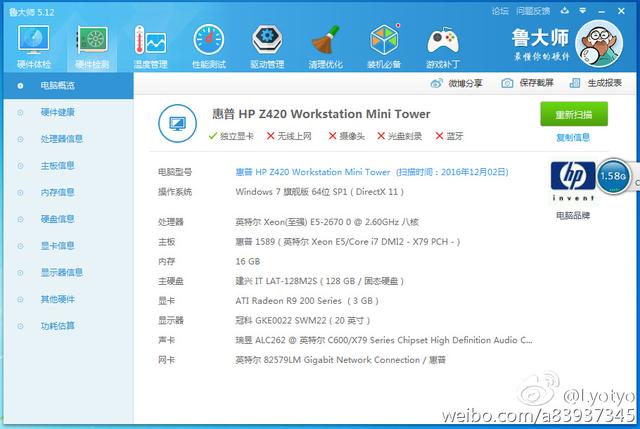Click the Windows 7 旗舰版 operating system value

[320, 192]
